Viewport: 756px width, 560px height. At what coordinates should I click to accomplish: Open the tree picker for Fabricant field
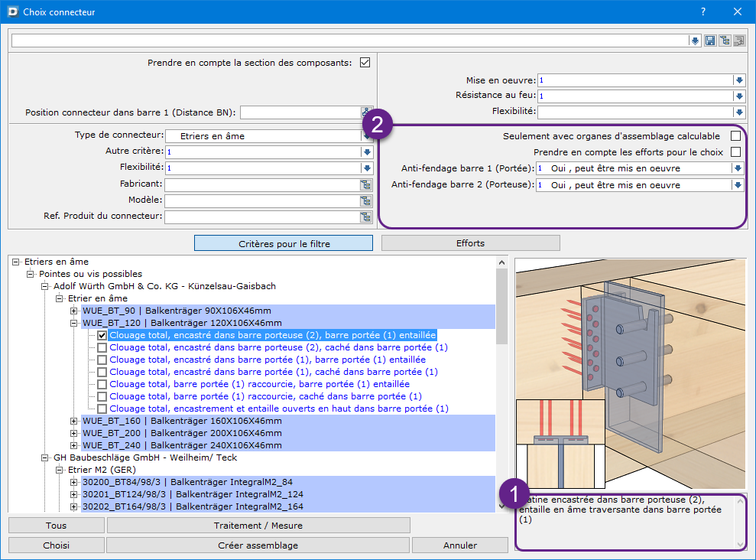point(366,184)
